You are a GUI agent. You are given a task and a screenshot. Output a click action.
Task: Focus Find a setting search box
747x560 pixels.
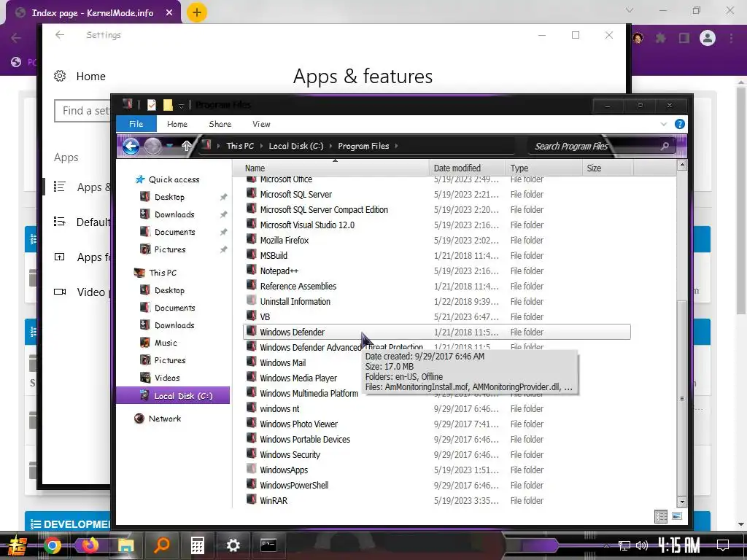(x=82, y=111)
